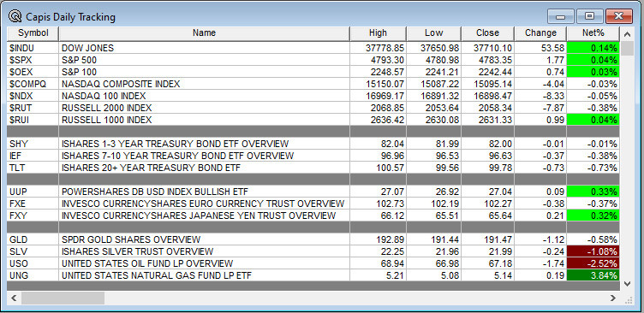Select NASDAQ COMPOSITE INDEX name cell
The height and width of the screenshot is (313, 644).
coord(204,84)
